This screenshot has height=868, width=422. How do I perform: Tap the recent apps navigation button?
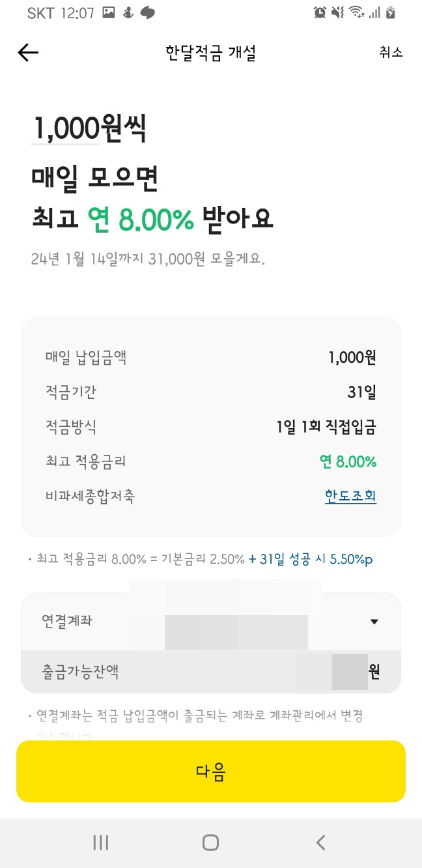[x=101, y=842]
